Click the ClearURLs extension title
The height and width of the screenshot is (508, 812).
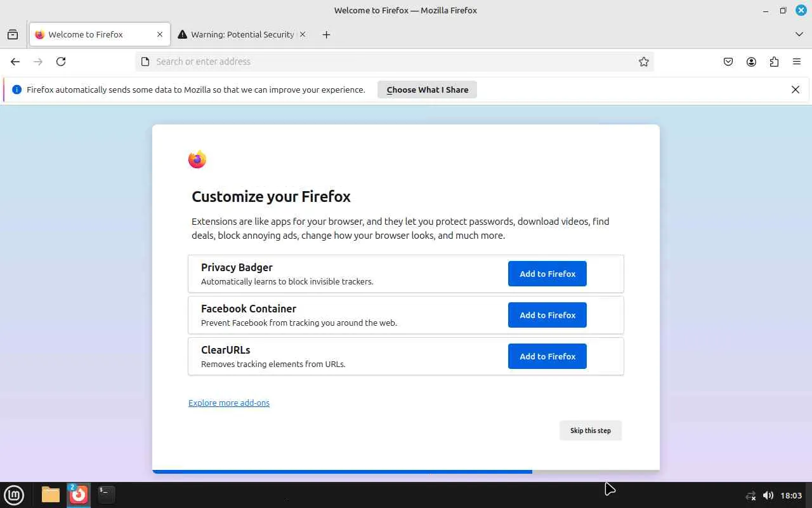[226, 350]
